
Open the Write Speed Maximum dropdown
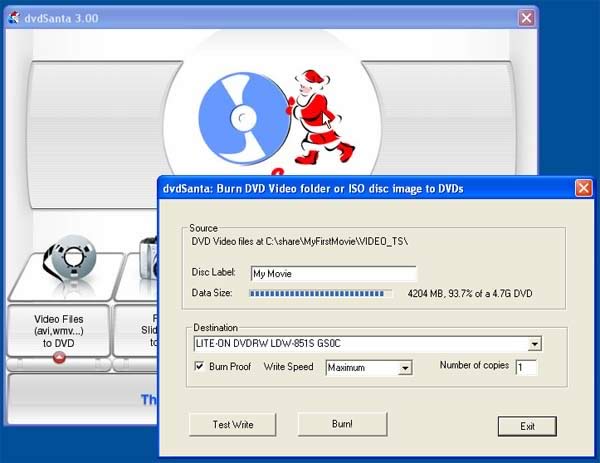click(x=405, y=368)
